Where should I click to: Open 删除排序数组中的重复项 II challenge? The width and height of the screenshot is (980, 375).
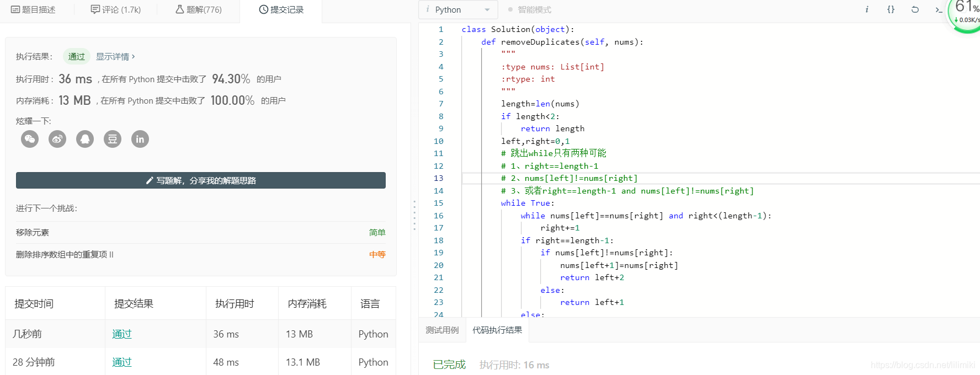click(x=65, y=254)
